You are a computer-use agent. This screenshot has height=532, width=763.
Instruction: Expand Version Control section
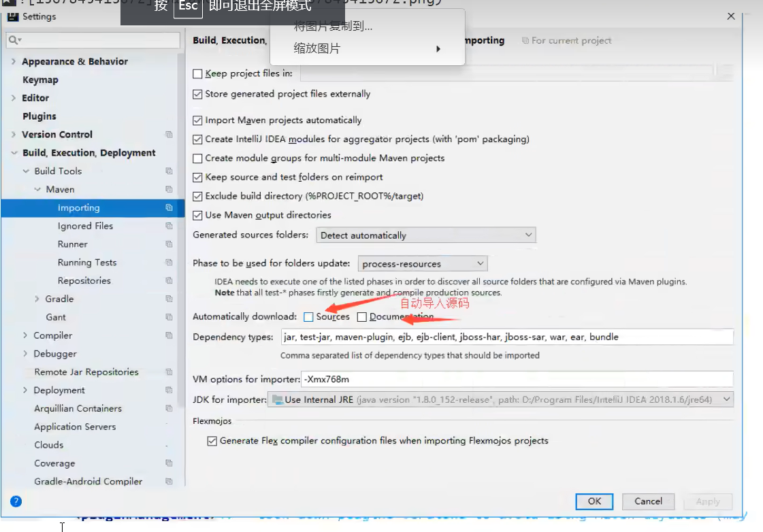tap(14, 134)
